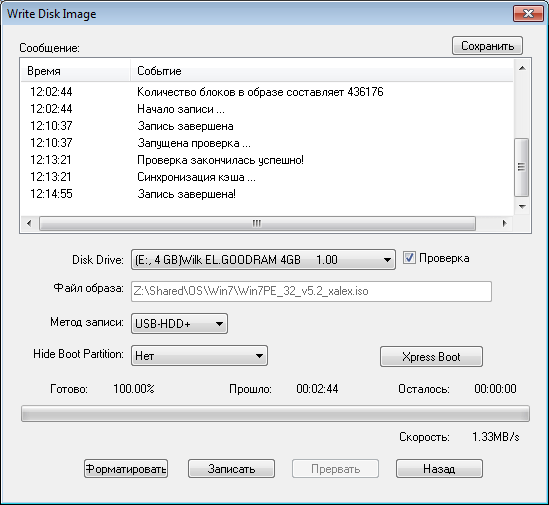This screenshot has width=549, height=505.
Task: Start writing with the Записать button
Action: point(231,469)
